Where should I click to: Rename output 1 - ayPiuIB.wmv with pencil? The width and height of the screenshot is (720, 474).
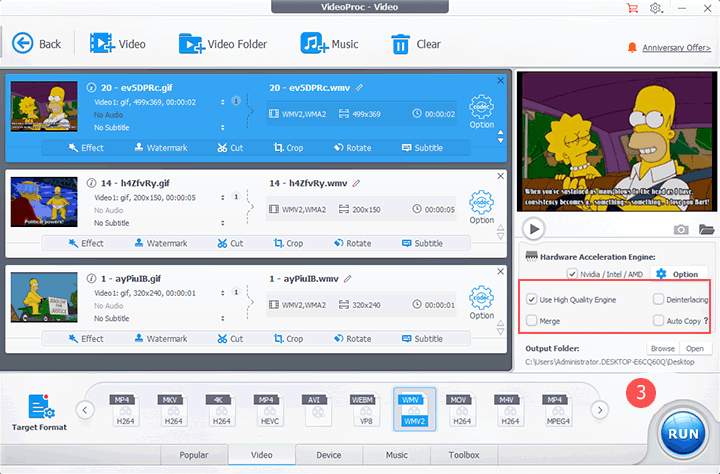point(348,278)
